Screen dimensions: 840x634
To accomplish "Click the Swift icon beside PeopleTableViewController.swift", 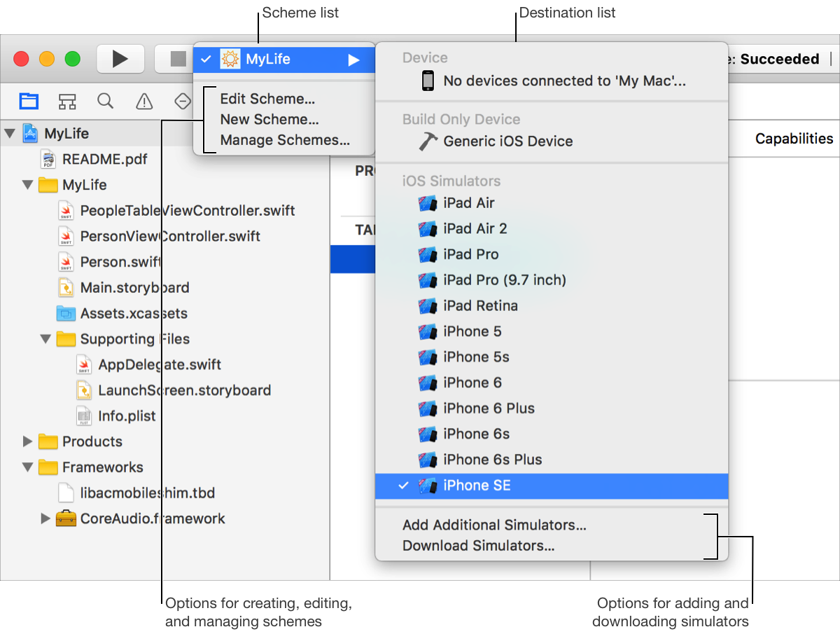I will click(66, 210).
